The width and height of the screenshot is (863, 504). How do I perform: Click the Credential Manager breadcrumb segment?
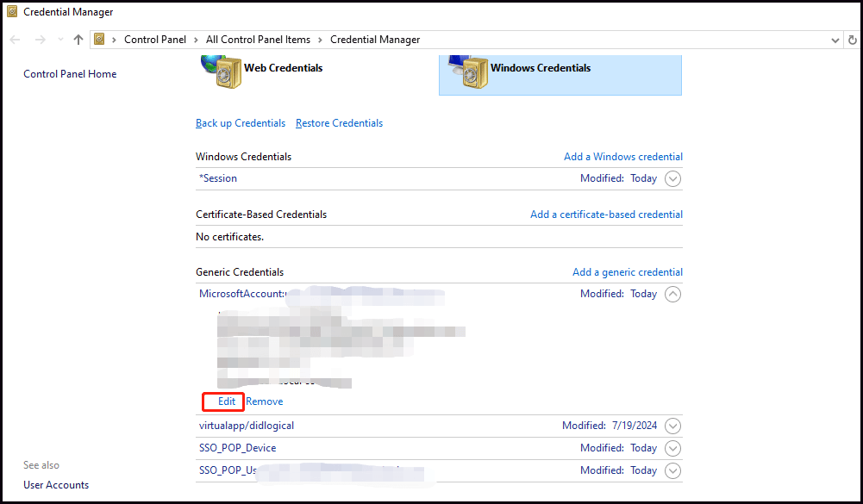coord(375,40)
